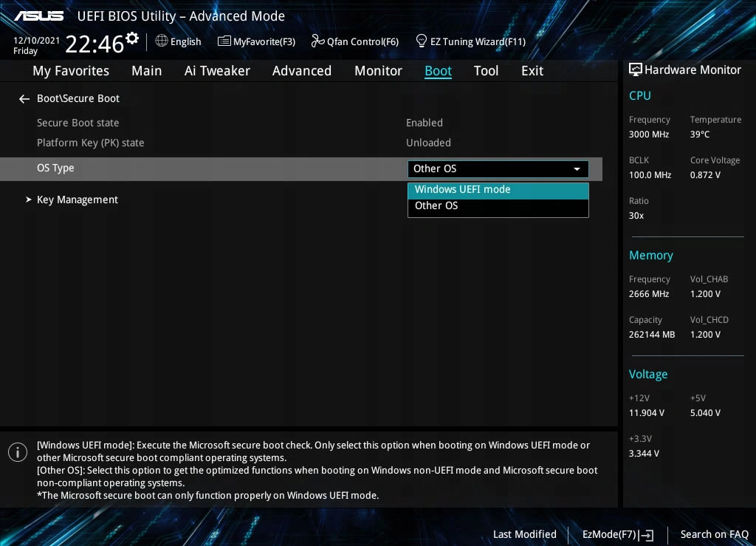Click the Hardware Monitor title
The height and width of the screenshot is (546, 756).
pyautogui.click(x=693, y=70)
